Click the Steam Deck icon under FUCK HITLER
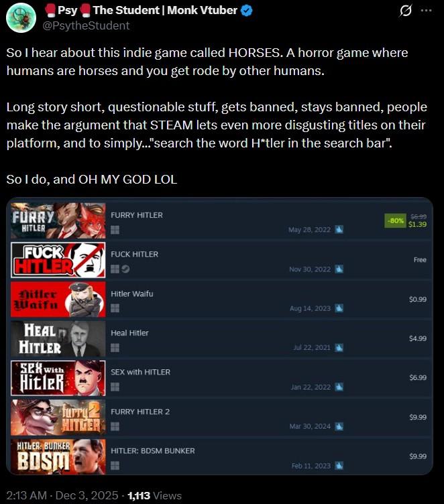Viewport: 444px width, 504px height. [125, 269]
